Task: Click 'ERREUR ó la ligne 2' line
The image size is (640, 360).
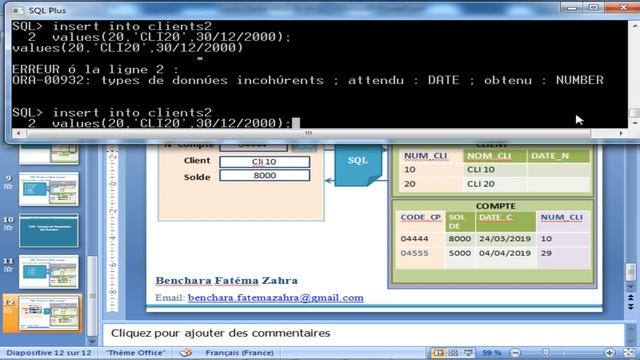Action: (x=95, y=69)
